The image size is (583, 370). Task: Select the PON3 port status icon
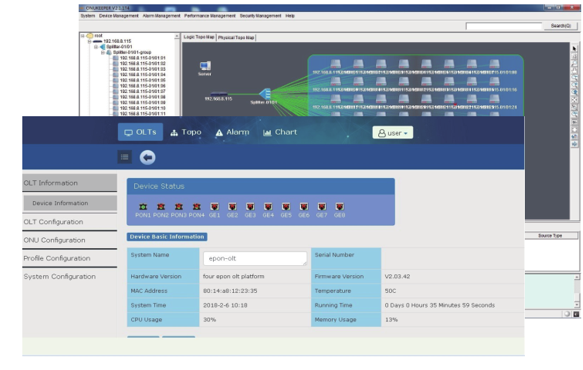click(178, 207)
